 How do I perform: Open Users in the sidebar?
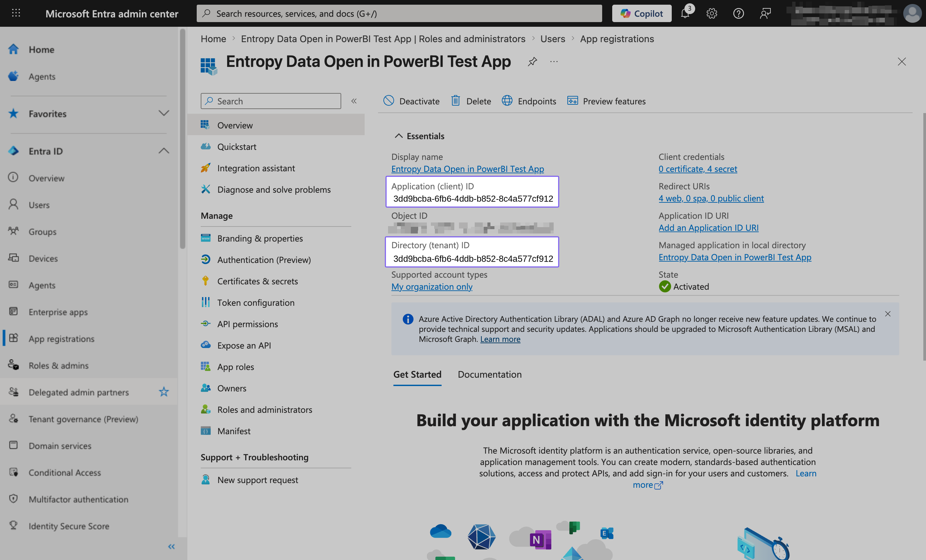click(x=39, y=204)
